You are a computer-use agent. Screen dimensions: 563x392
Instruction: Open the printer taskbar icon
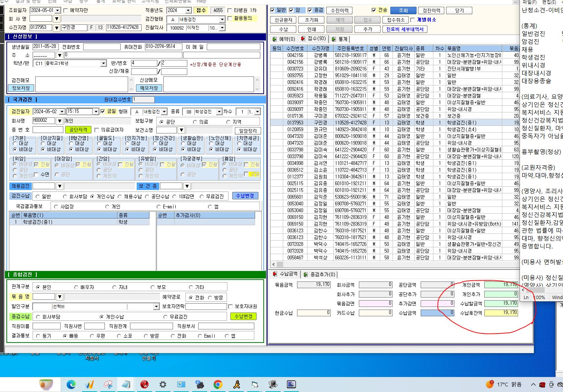[200, 385]
